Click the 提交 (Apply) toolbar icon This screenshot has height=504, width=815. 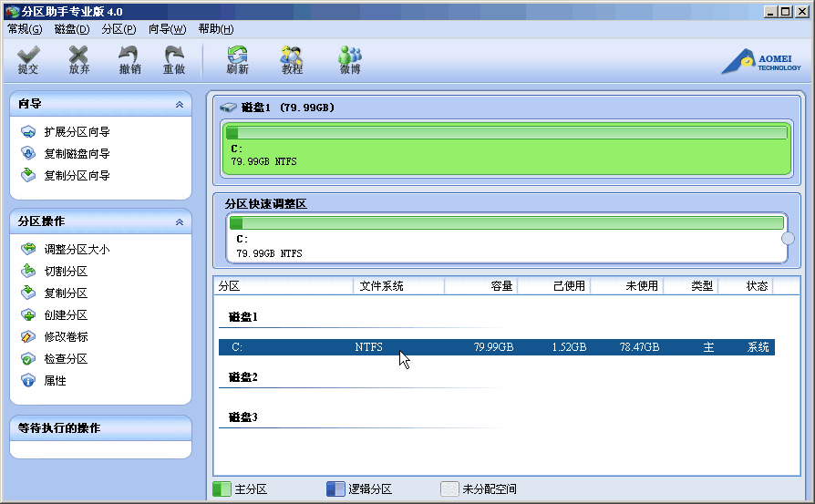point(28,60)
